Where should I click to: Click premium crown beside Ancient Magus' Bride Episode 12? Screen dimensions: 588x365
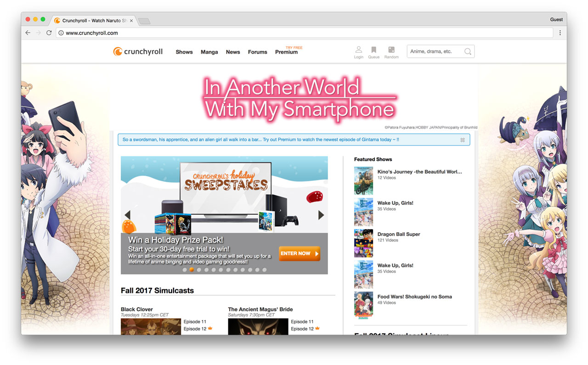(x=317, y=329)
